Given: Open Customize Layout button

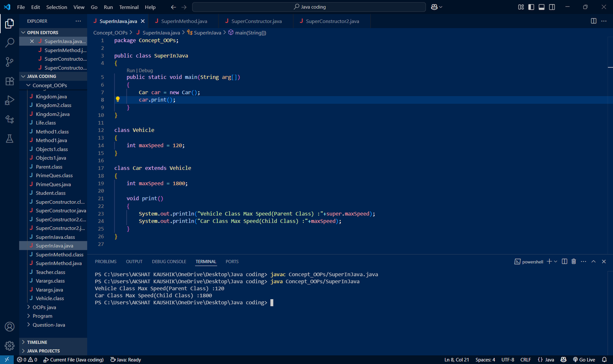Looking at the screenshot, I should click(521, 7).
